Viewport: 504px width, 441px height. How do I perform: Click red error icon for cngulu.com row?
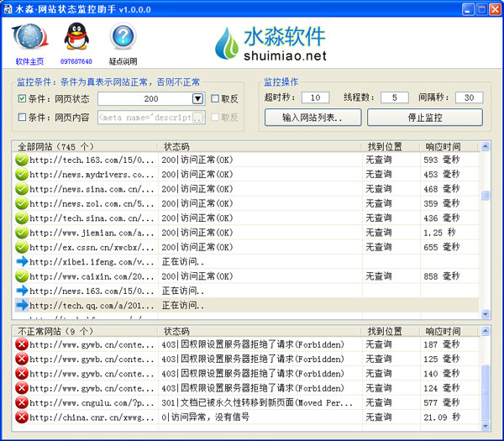[23, 402]
